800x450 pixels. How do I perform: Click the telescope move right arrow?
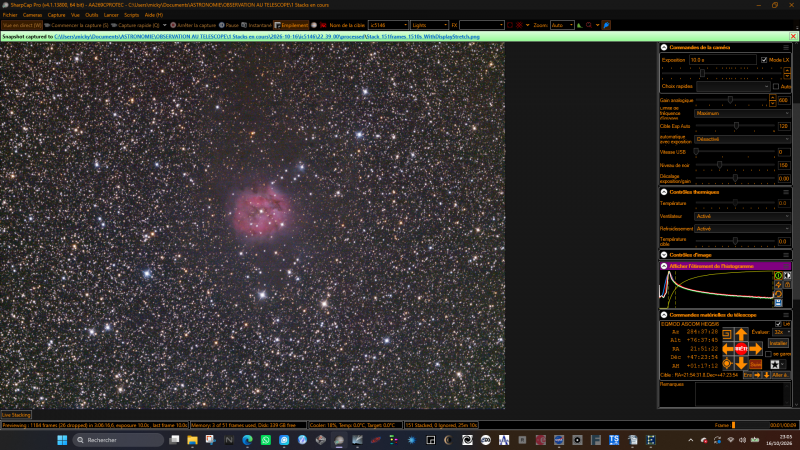click(x=756, y=349)
